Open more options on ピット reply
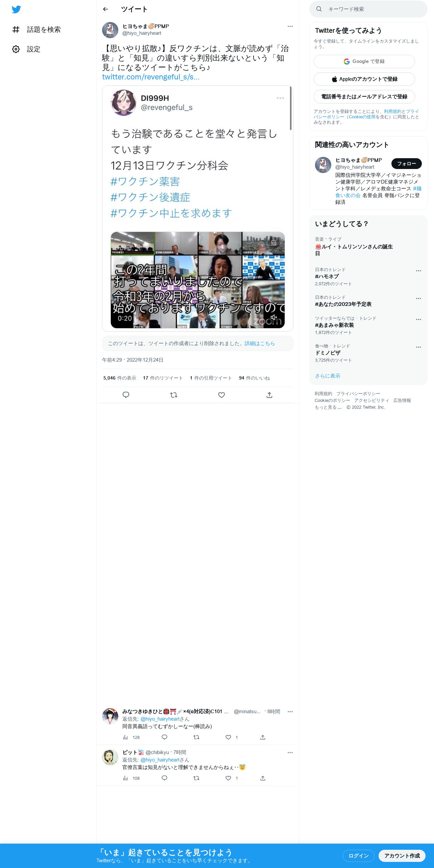This screenshot has height=868, width=434. [290, 752]
